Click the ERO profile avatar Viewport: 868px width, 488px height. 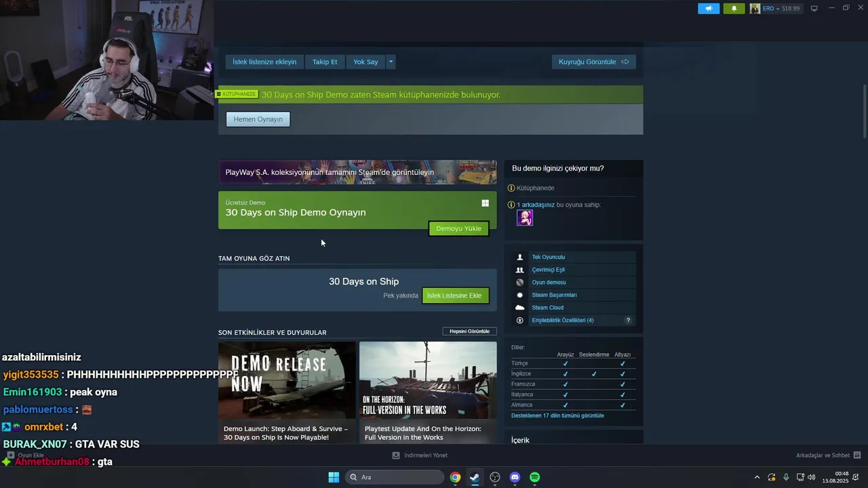tap(755, 8)
